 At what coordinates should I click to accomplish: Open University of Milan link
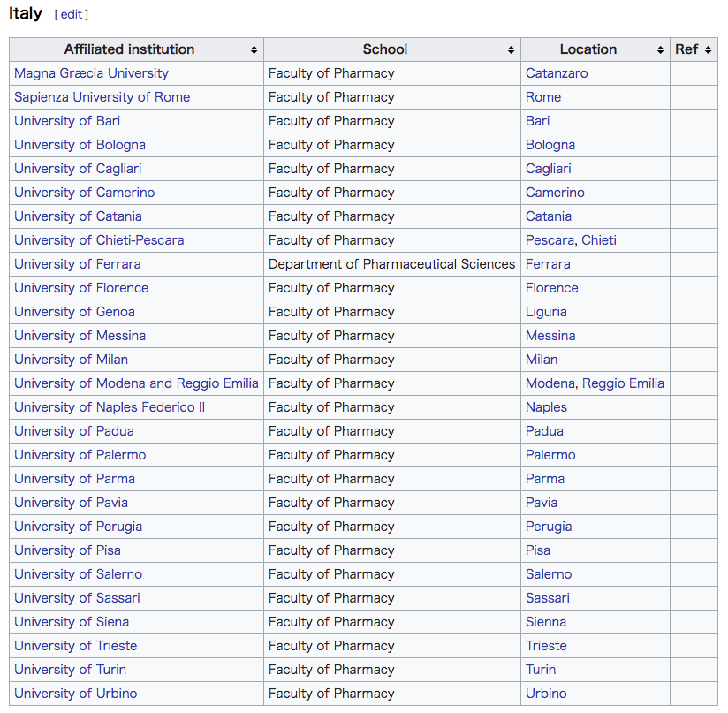point(71,360)
